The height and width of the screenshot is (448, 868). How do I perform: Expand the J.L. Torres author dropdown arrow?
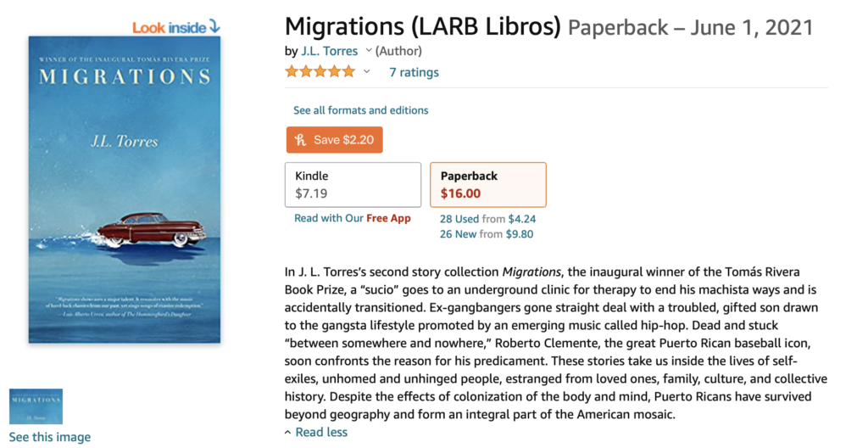(368, 51)
